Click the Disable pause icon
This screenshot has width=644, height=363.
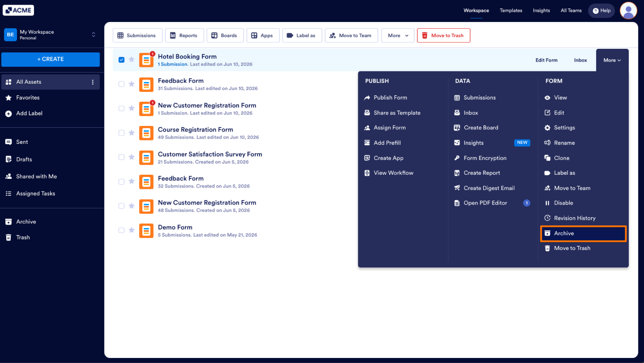[547, 203]
